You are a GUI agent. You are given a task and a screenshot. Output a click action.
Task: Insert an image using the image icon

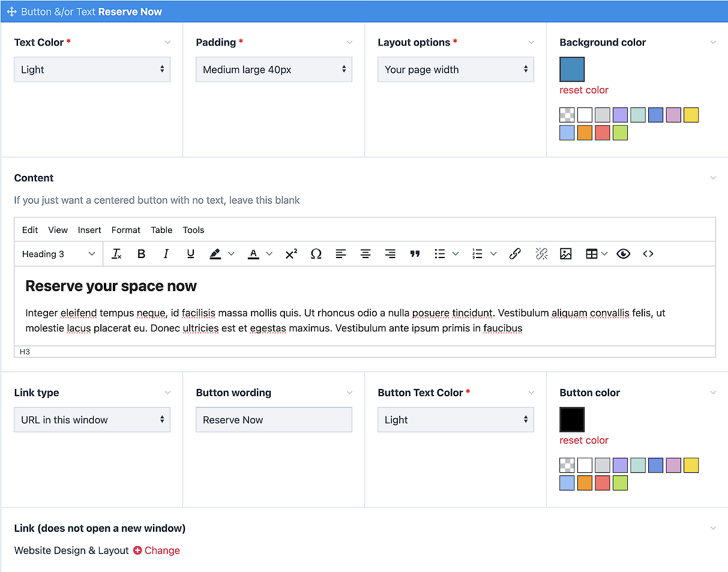tap(565, 254)
